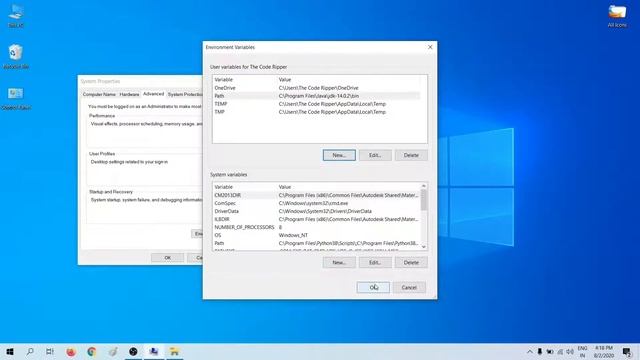Show hidden system tray icons
The width and height of the screenshot is (640, 360).
coord(529,351)
